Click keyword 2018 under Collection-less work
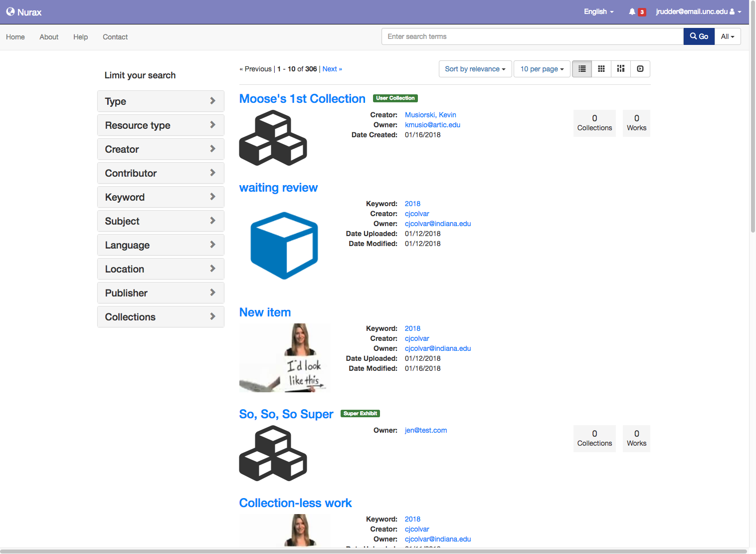Viewport: 756px width, 554px height. click(412, 519)
